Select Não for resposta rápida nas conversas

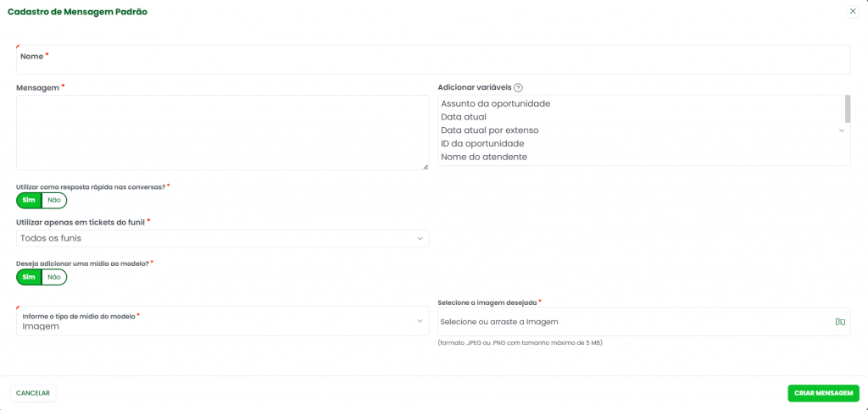54,201
